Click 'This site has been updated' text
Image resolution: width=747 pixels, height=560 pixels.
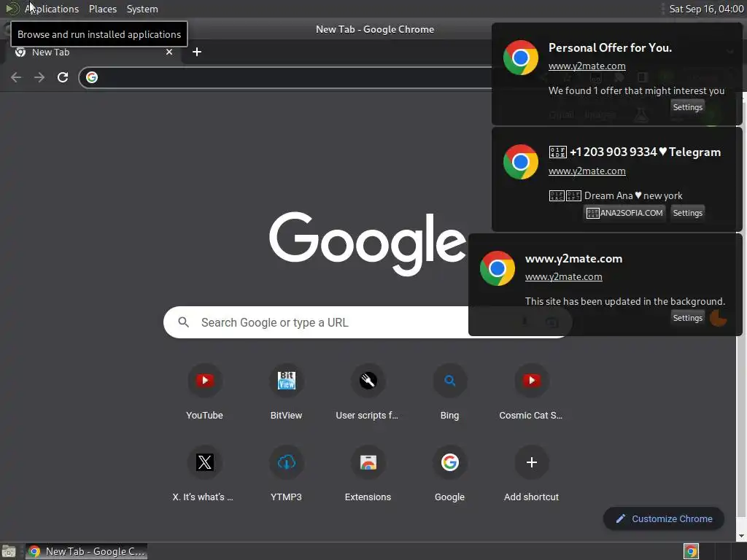(625, 301)
